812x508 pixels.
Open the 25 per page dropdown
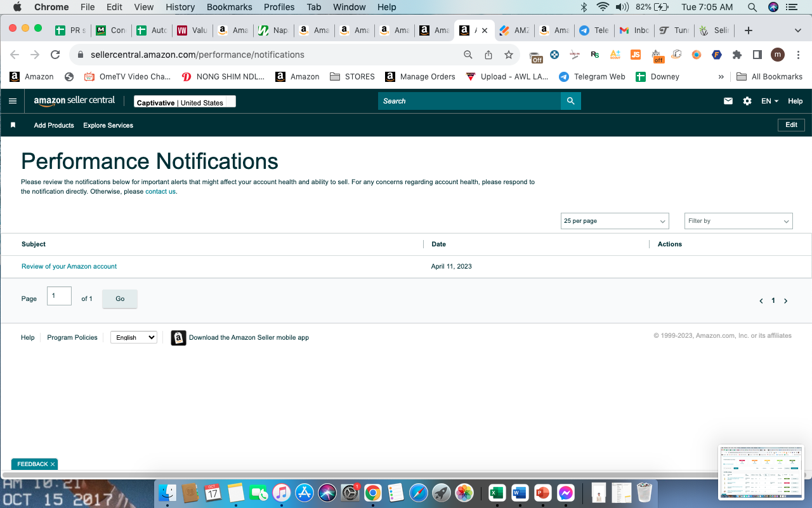point(615,221)
